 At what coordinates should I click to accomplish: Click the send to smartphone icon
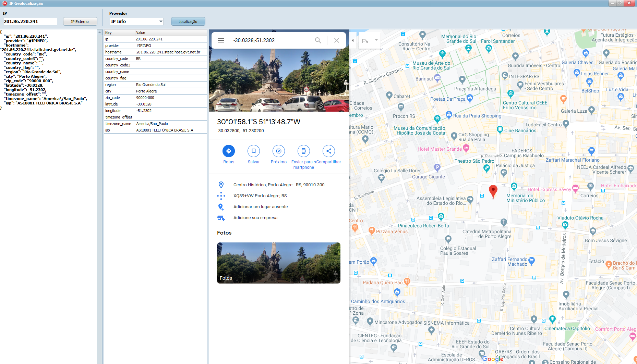303,151
